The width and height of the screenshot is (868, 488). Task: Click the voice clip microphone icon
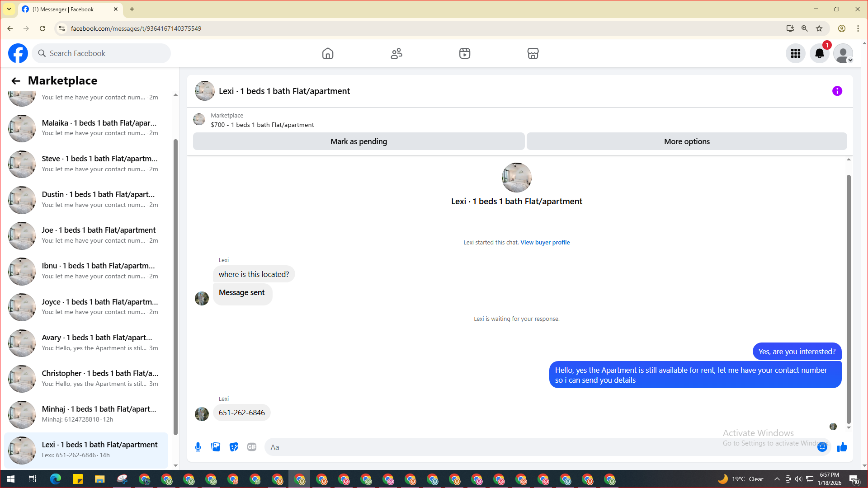[198, 447]
